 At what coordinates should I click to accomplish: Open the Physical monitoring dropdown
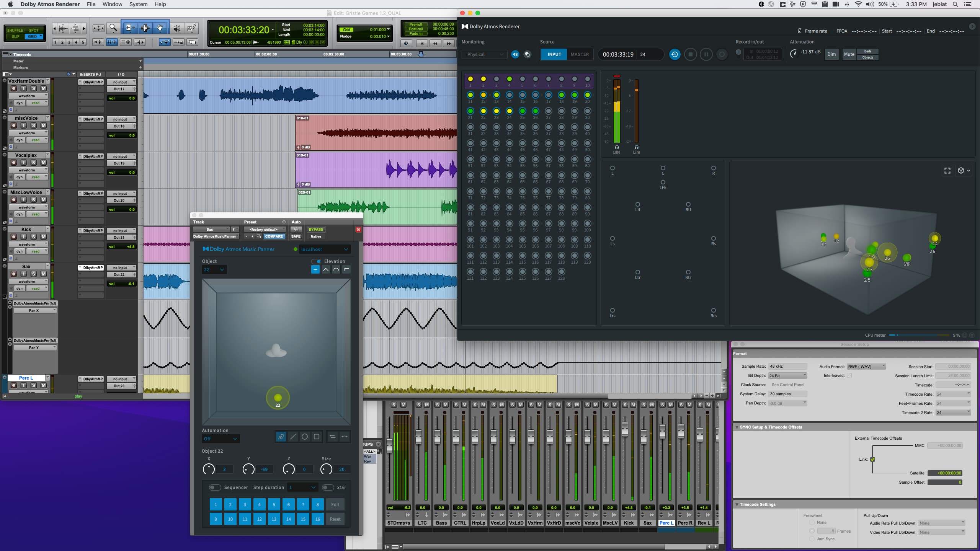484,54
